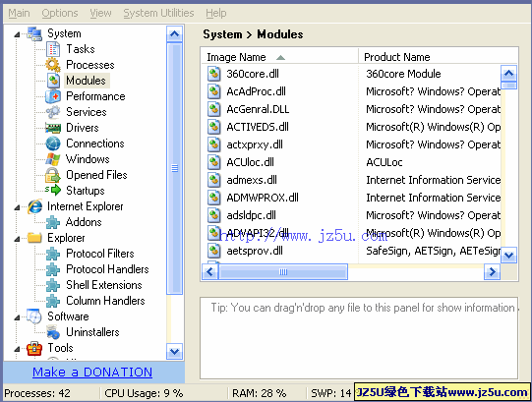
Task: Select the adsldpc.dll row
Action: point(351,215)
